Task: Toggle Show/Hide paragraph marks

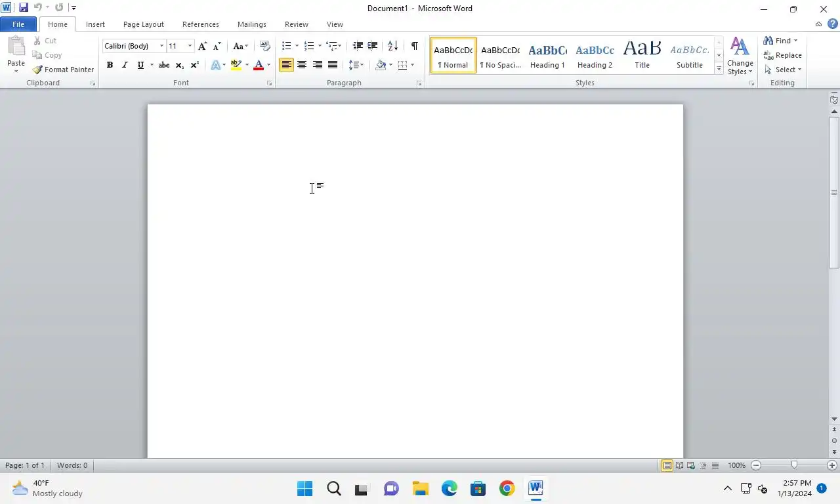Action: point(414,46)
